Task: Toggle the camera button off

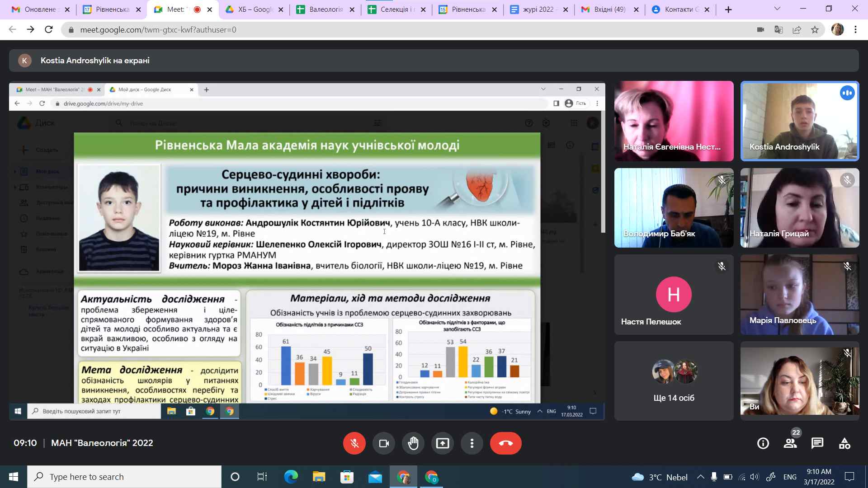Action: pos(384,443)
